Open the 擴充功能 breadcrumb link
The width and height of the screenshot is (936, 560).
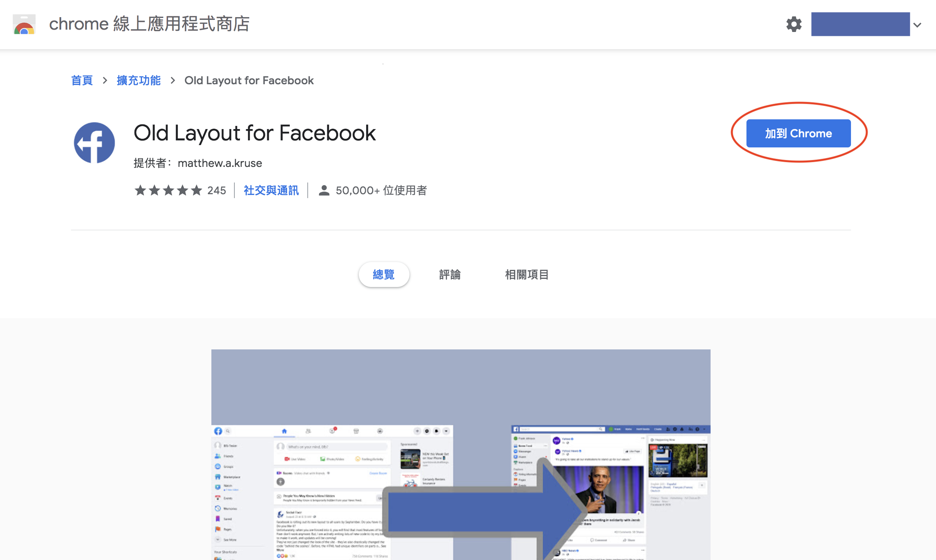[139, 80]
